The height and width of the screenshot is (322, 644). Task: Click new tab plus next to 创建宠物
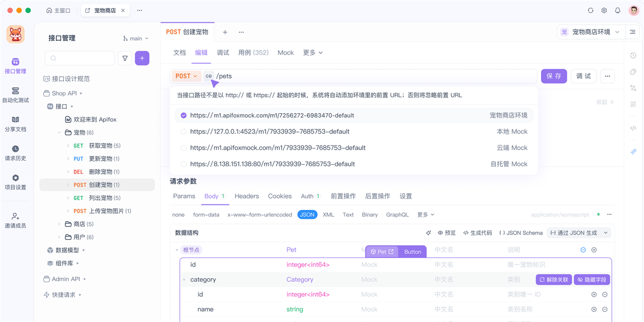click(225, 32)
